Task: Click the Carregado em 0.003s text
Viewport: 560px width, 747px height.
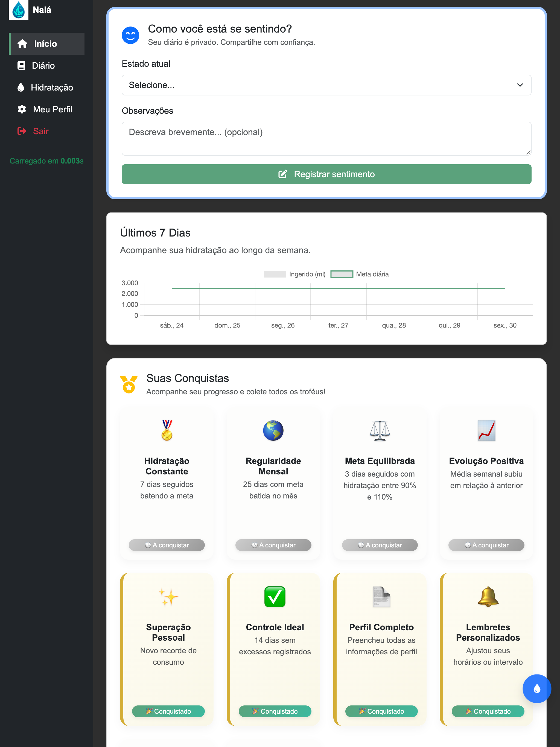Action: [x=46, y=161]
